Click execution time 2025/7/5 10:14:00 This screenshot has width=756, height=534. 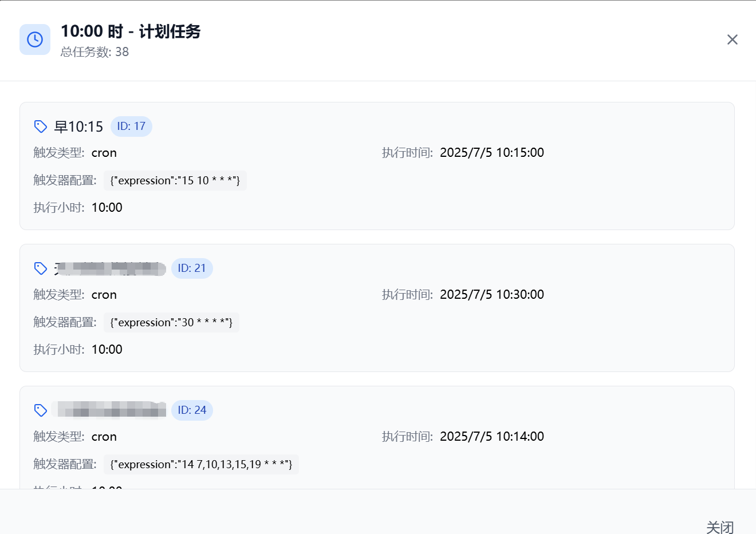point(492,437)
